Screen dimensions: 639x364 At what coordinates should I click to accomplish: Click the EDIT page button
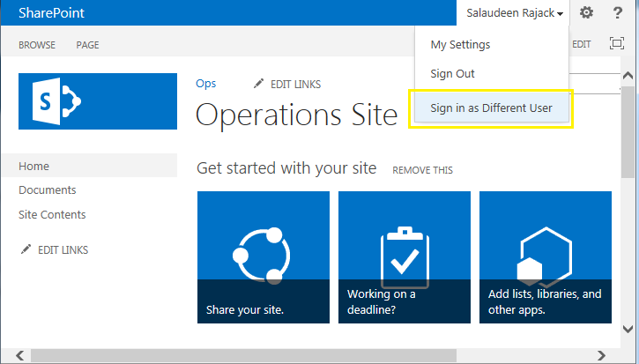click(x=581, y=44)
